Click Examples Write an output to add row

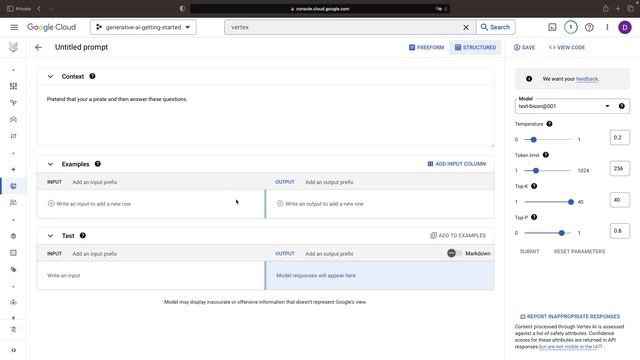[380, 204]
